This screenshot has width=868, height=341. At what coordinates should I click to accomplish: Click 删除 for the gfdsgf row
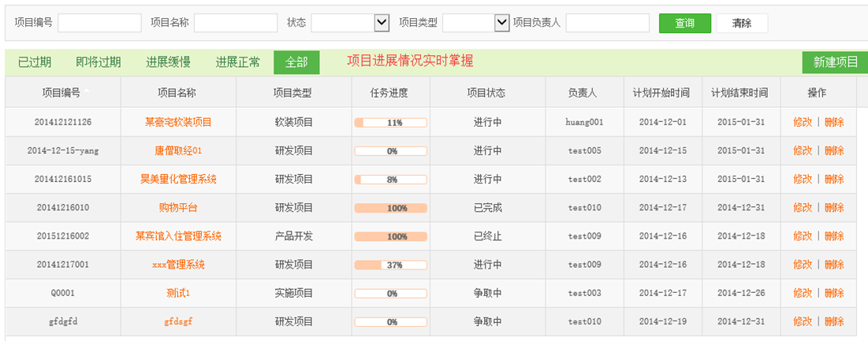point(834,321)
